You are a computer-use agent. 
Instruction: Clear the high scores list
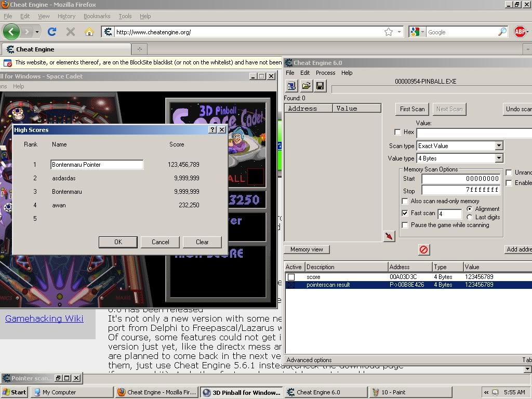click(x=202, y=242)
